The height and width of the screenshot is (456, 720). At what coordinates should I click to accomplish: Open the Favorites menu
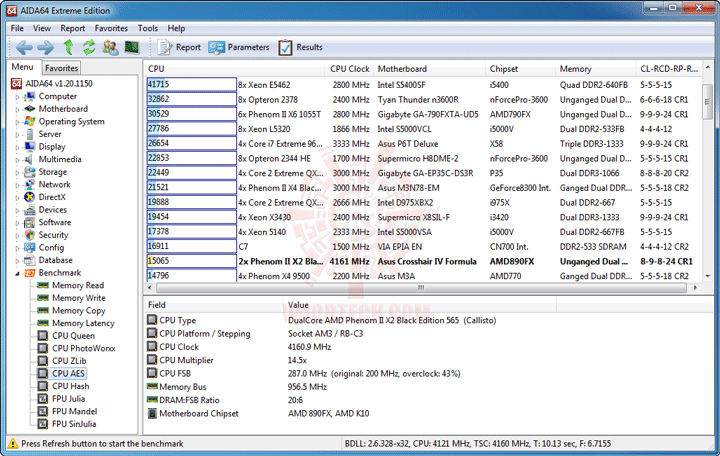coord(111,28)
